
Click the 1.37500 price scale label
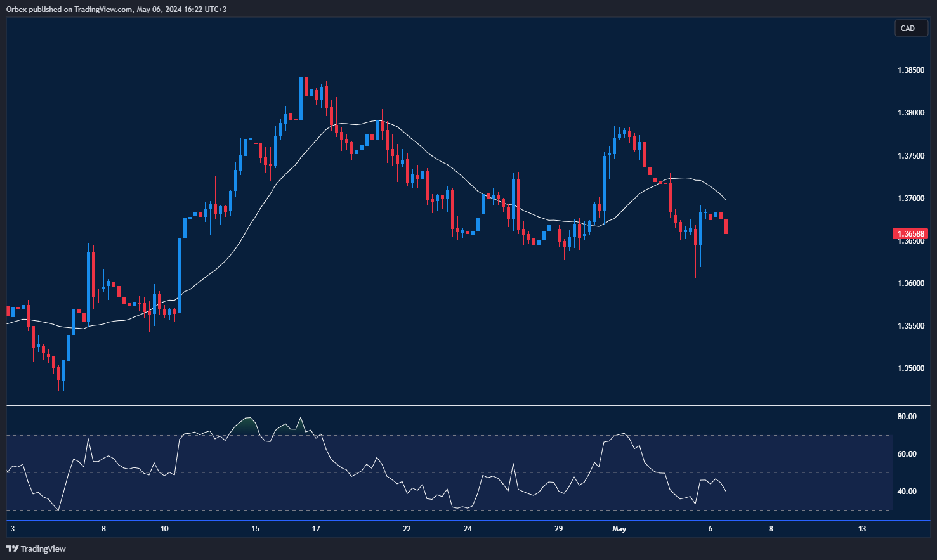910,156
